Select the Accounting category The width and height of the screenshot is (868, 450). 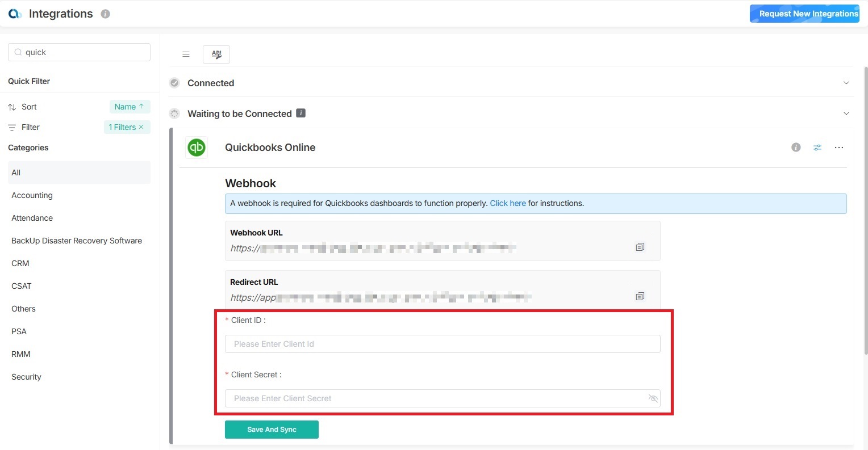32,195
